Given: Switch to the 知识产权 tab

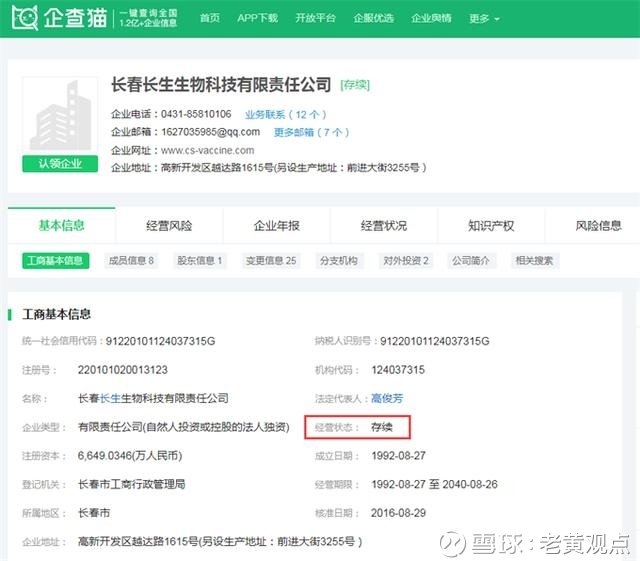Looking at the screenshot, I should point(491,225).
